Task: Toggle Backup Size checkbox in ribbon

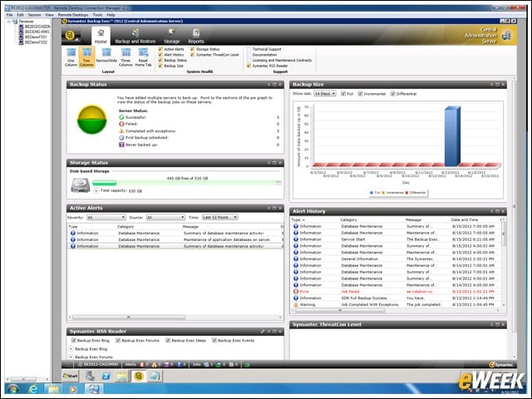Action: 160,66
